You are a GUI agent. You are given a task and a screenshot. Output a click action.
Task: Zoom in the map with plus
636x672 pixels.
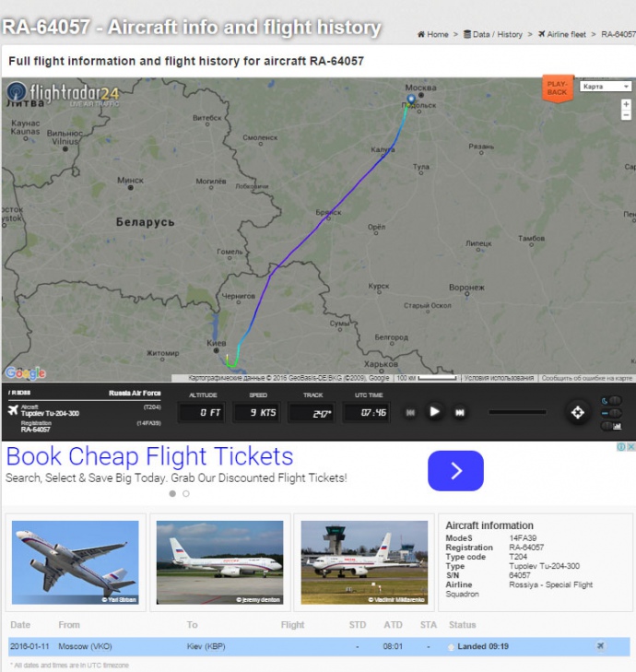coord(626,104)
